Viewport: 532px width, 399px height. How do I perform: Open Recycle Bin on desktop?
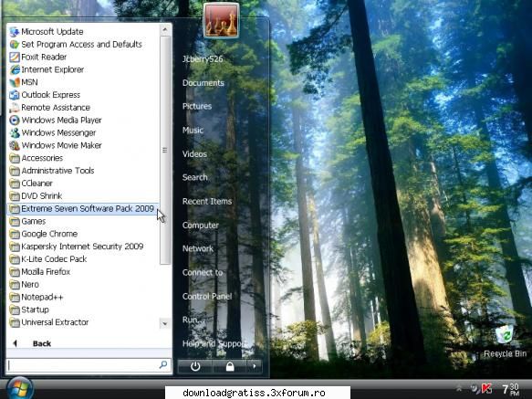click(505, 341)
